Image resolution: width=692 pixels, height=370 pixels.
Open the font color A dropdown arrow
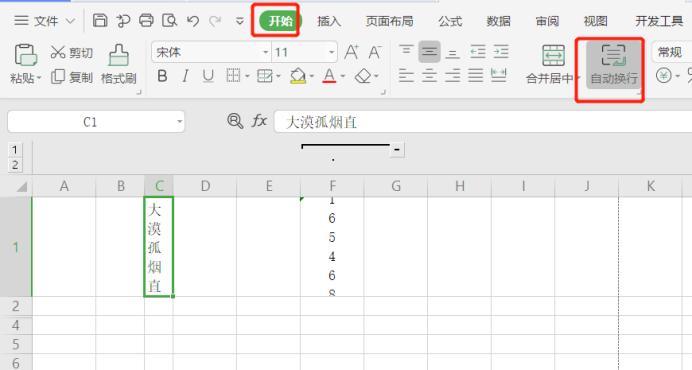point(343,76)
